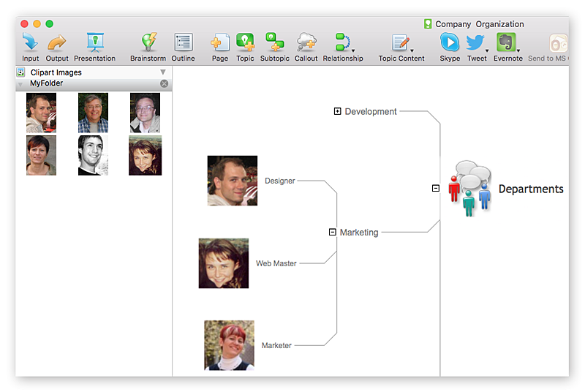Launch Brainstorm mode
Viewport: 585px width, 392px height.
(x=148, y=47)
